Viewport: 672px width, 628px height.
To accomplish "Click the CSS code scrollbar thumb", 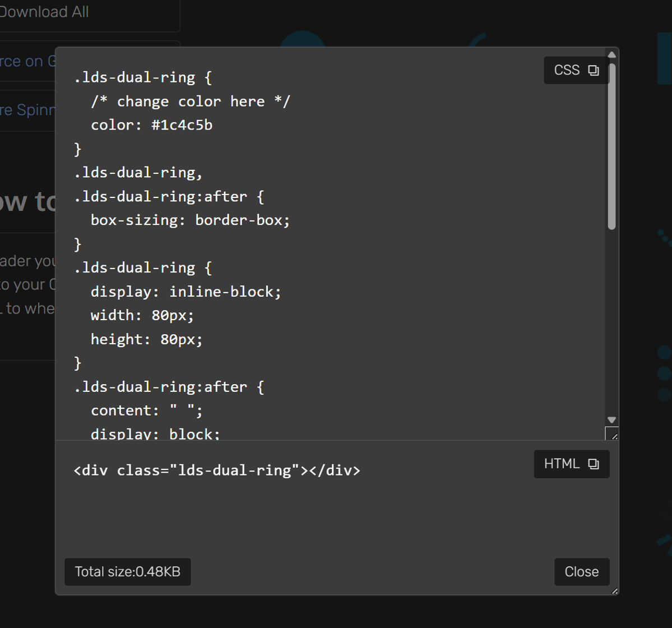I will coord(612,146).
